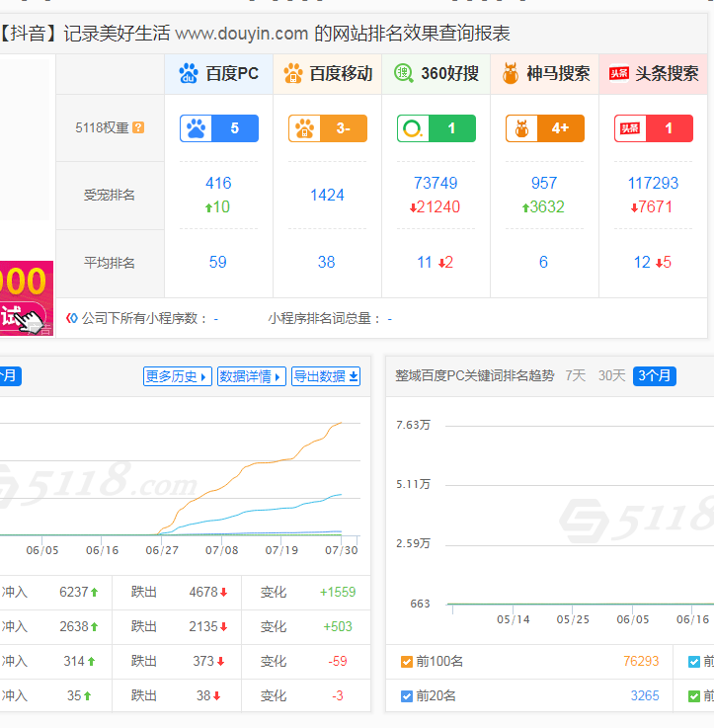
Task: Click red down arrow beside 2135
Action: 224,627
